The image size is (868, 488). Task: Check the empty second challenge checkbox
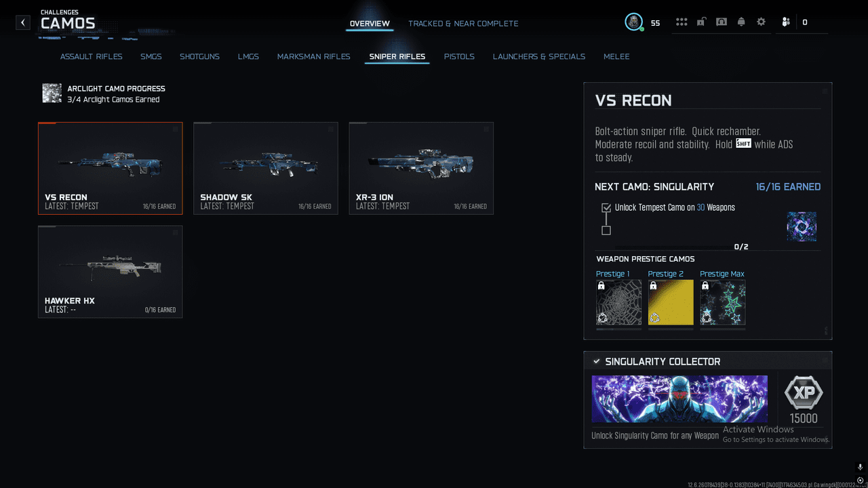pos(606,230)
